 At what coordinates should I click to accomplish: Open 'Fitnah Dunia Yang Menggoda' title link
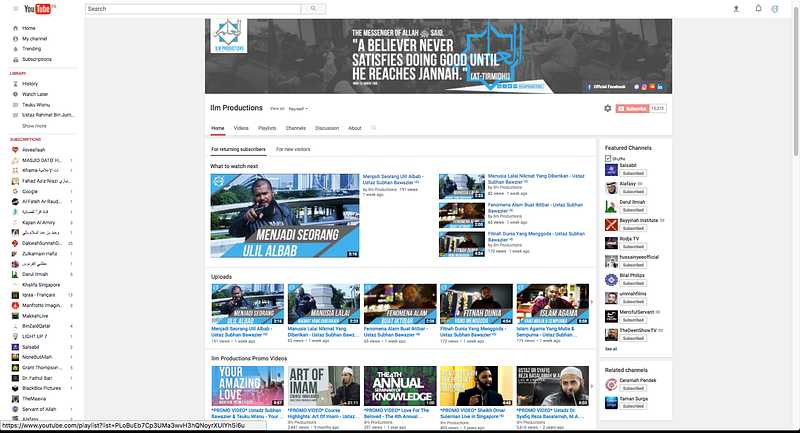pyautogui.click(x=536, y=237)
